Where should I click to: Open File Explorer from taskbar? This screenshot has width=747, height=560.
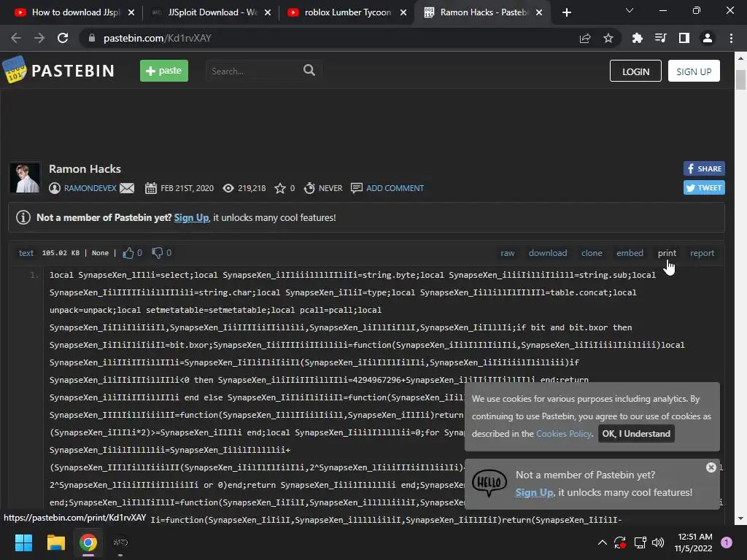[x=55, y=542]
